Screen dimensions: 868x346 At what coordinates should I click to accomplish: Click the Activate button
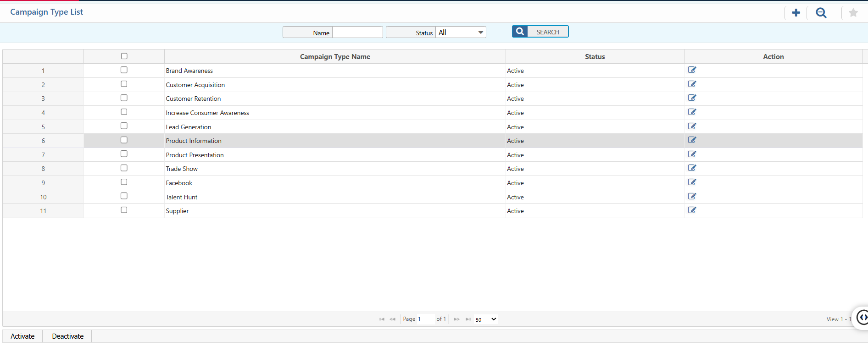22,336
